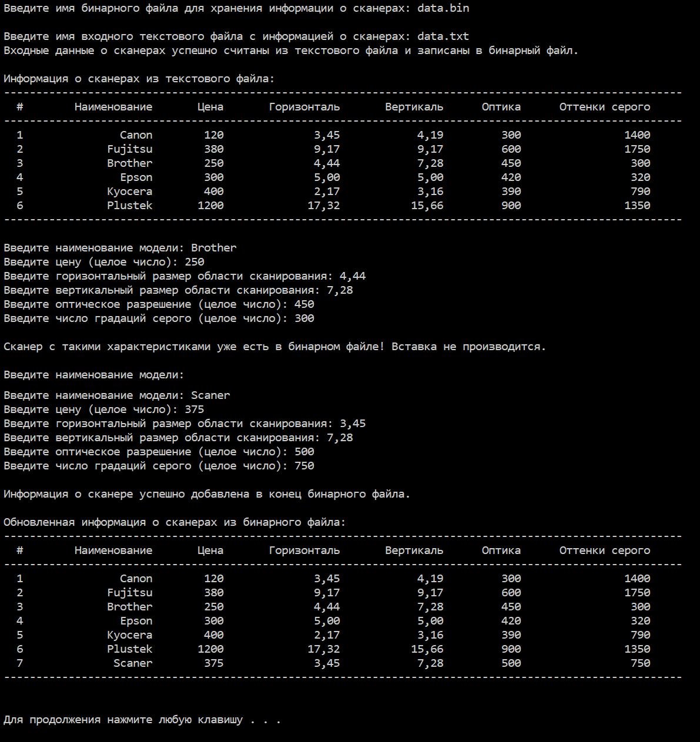Click "Наименование" header in the text-file table

(x=113, y=107)
